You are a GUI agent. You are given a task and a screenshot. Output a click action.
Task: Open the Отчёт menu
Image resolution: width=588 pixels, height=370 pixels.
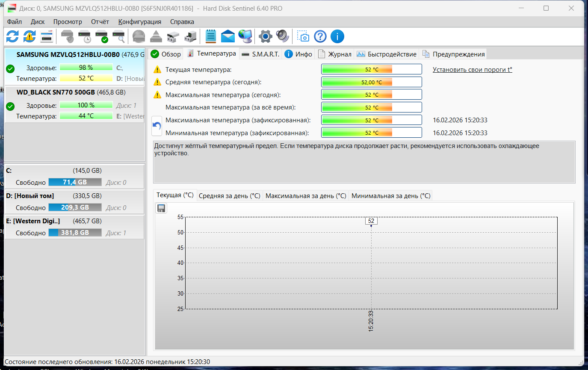(100, 22)
